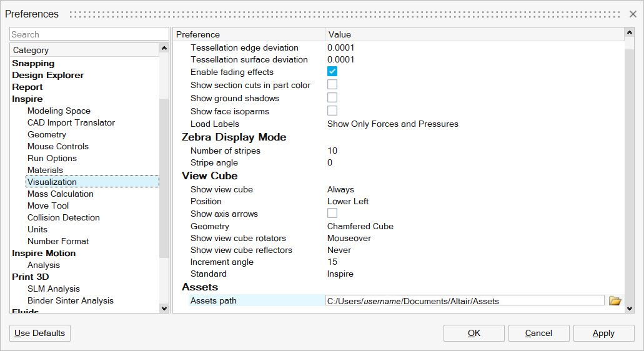
Task: Click the Apply button
Action: pyautogui.click(x=603, y=334)
